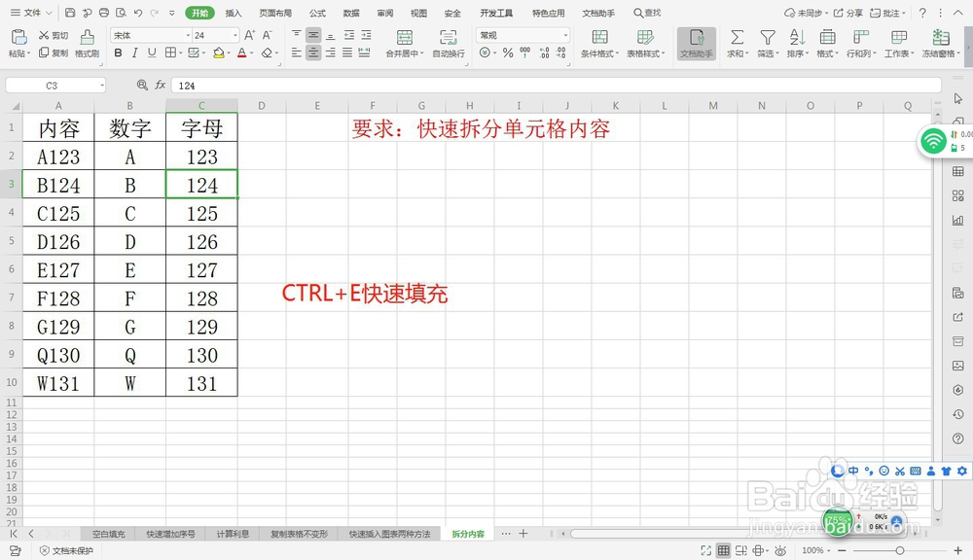The image size is (973, 560).
Task: Open the 文档助手 ribbon button
Action: tap(697, 44)
